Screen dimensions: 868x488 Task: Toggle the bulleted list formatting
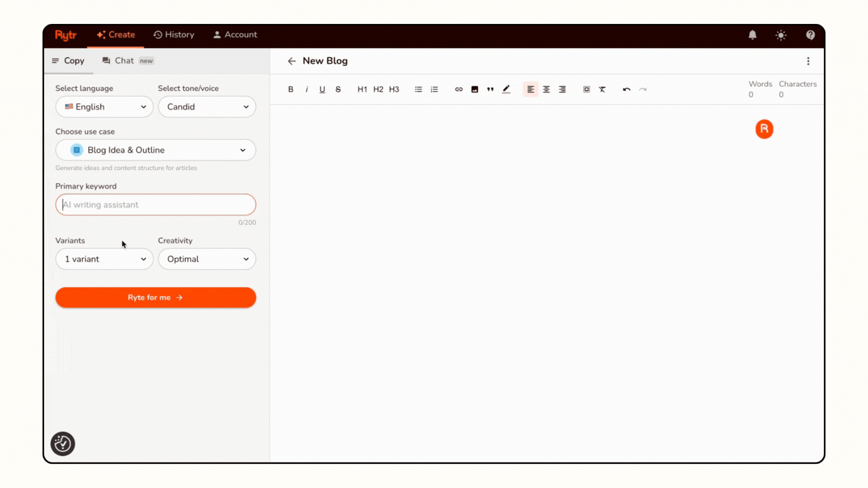[x=418, y=89]
